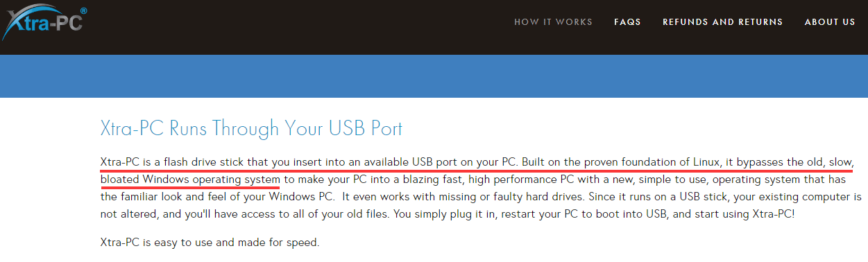
Task: Click the underlined phrase 'bloated Windows operating system'
Action: 190,180
